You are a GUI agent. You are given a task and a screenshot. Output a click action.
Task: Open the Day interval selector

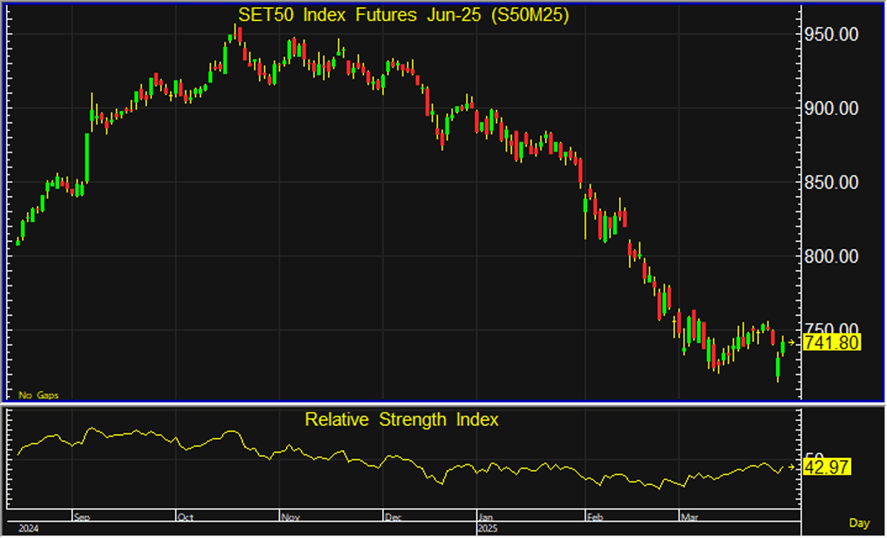click(859, 523)
